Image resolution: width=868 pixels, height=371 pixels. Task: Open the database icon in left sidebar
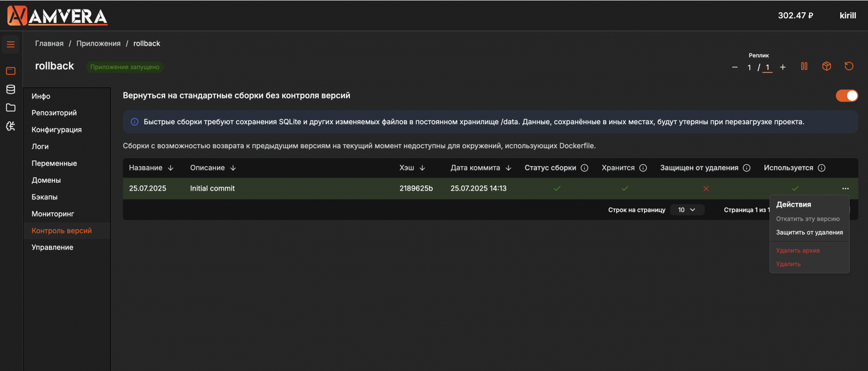(x=11, y=89)
